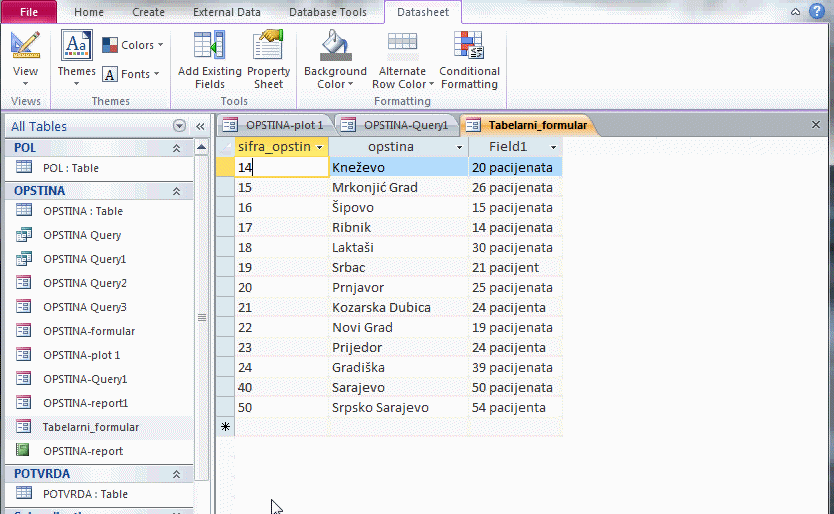834x514 pixels.
Task: Open the Property Sheet
Action: coord(268,60)
